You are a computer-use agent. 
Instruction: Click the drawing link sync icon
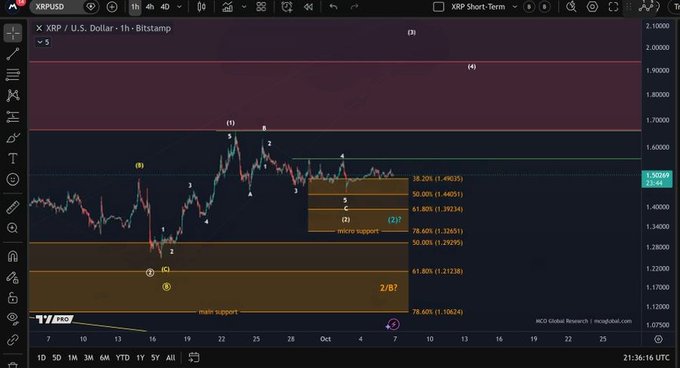13,339
